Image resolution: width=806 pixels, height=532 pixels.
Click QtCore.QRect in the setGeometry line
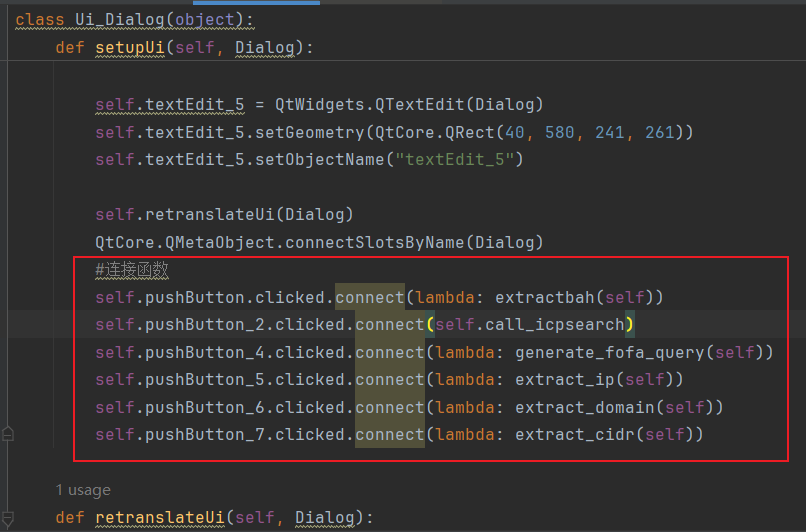pos(434,133)
